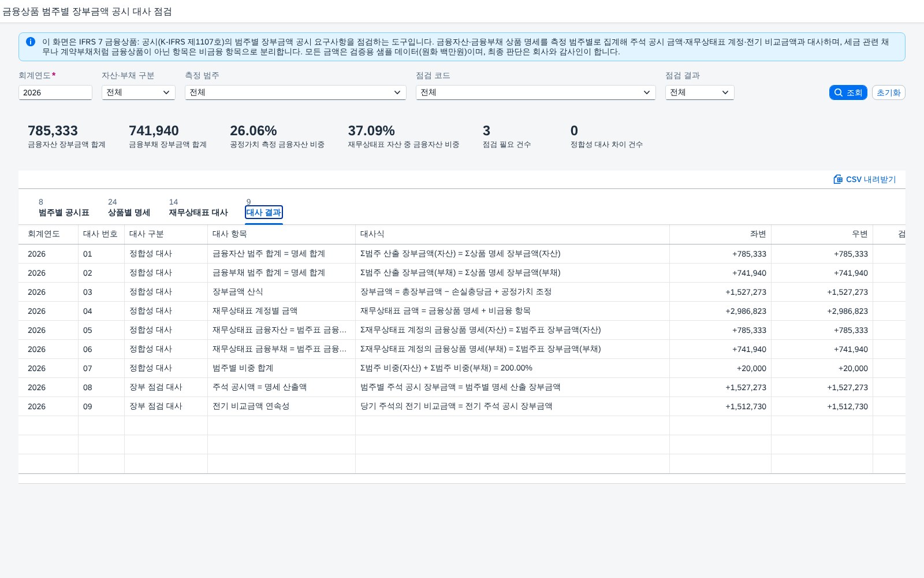Click the row 06 formula cell with 금융상품 명세(부채)

(x=512, y=349)
